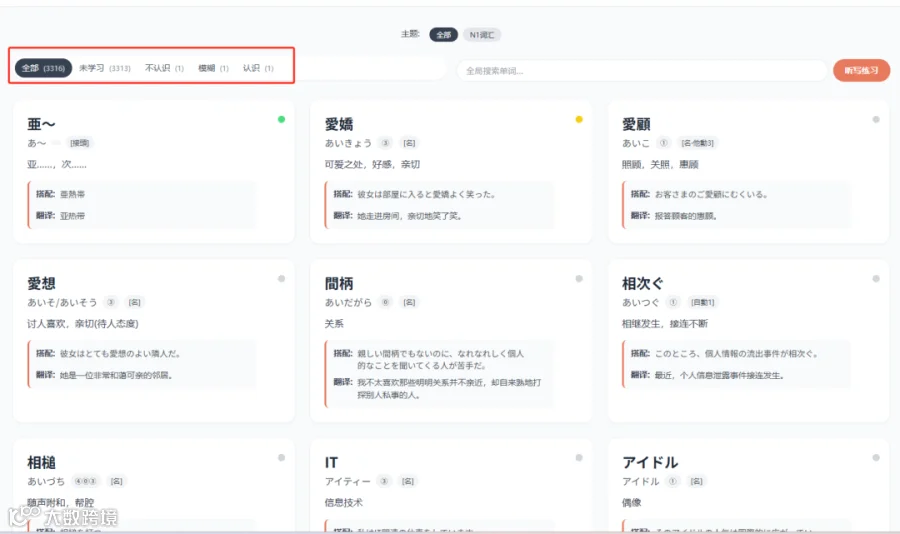
Task: Click the [自動1] tag on 相次ぐ card
Action: coord(703,302)
